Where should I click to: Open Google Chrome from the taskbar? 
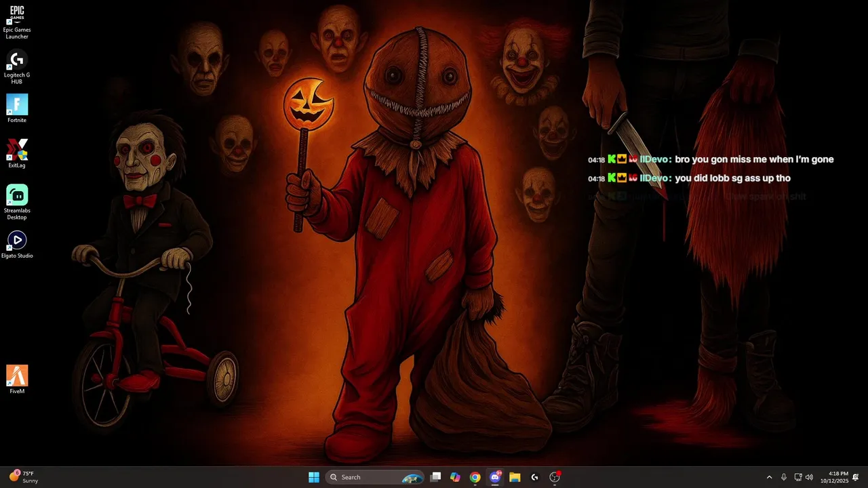475,477
